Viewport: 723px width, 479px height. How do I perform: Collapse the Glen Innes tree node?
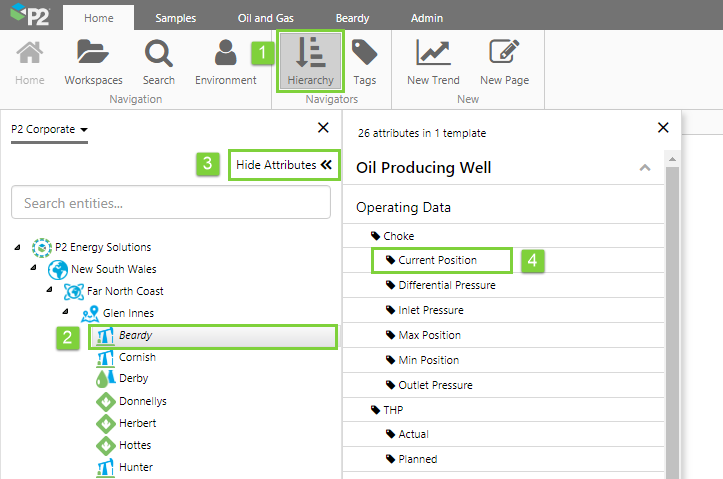(65, 313)
